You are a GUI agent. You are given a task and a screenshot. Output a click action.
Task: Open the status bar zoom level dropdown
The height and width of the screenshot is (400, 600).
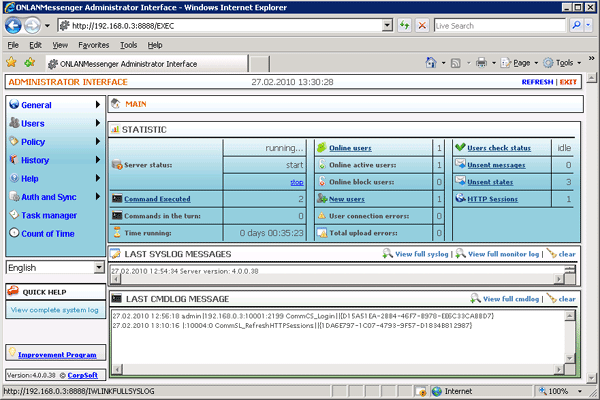580,391
